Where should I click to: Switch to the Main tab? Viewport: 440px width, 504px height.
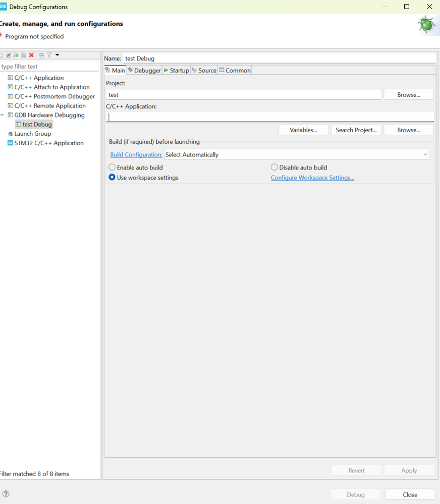point(115,71)
